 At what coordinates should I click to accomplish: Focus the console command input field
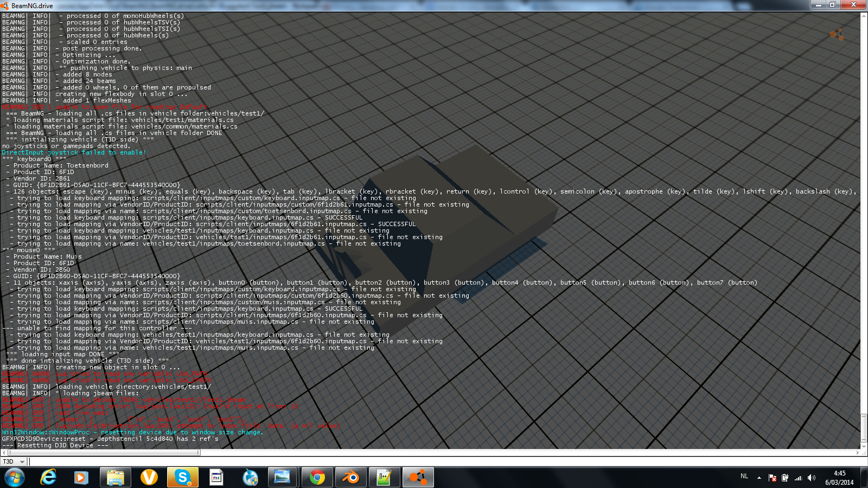point(448,461)
